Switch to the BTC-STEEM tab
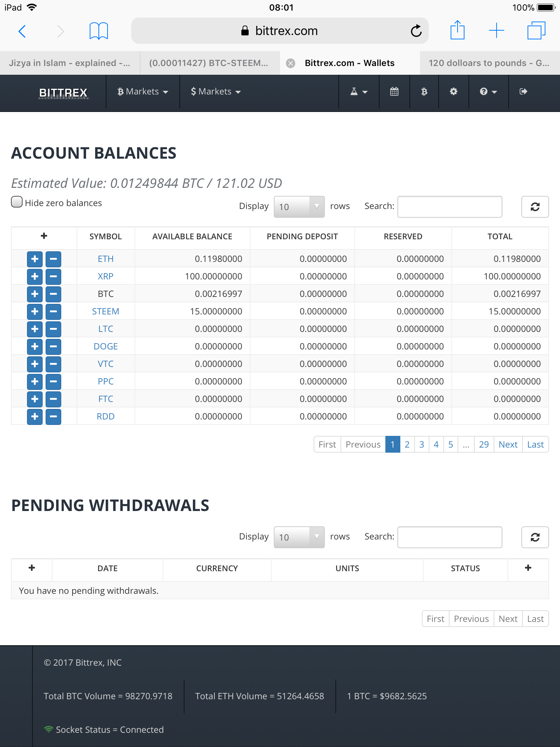 [x=210, y=63]
